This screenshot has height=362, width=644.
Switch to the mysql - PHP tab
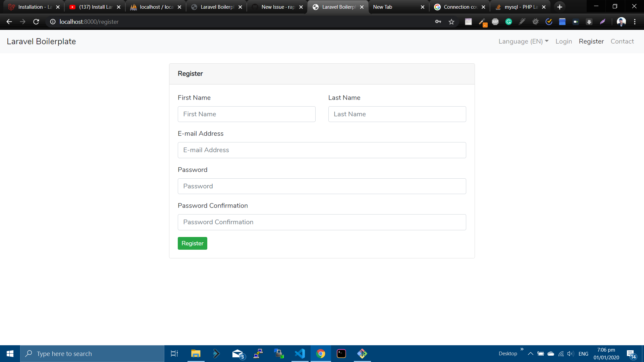517,7
